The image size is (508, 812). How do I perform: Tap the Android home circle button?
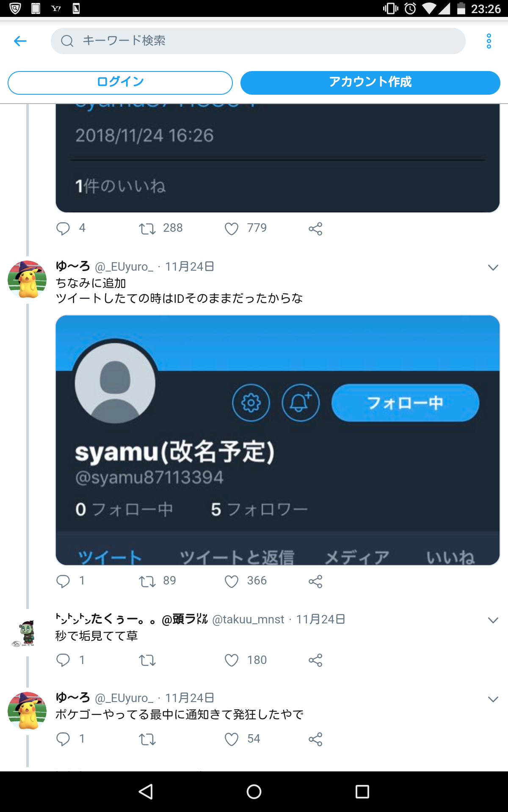tap(254, 791)
